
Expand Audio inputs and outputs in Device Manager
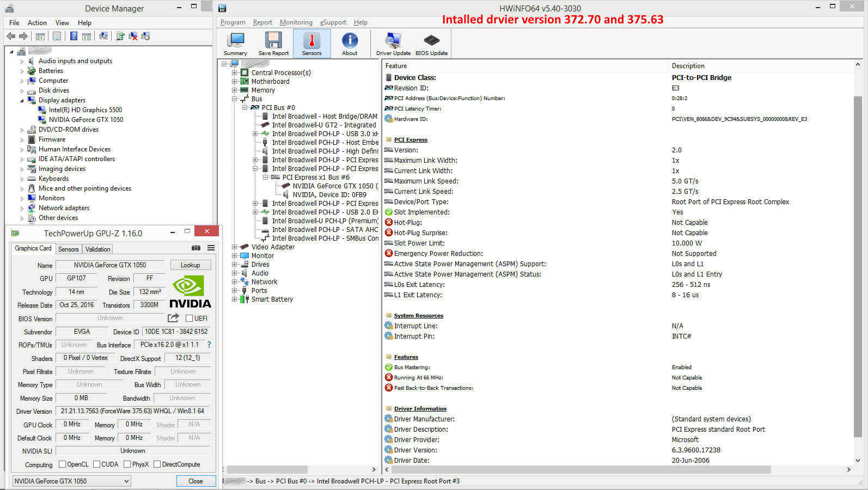tap(22, 62)
